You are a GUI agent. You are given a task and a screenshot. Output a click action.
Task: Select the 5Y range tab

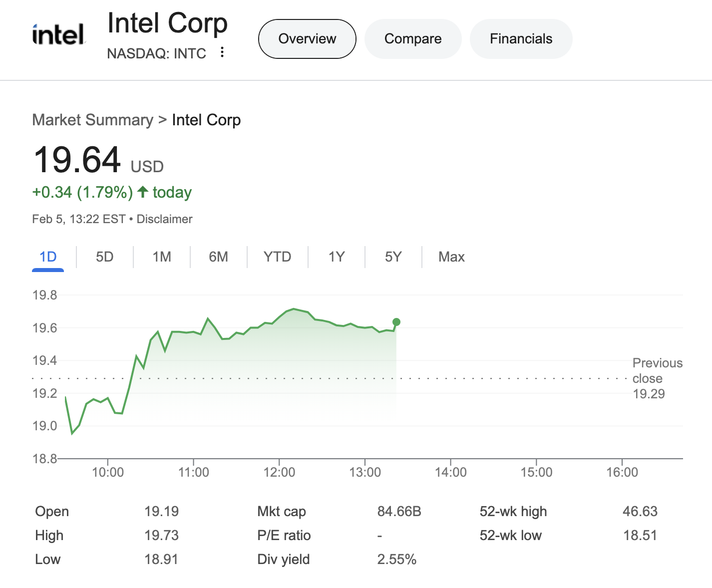point(393,257)
